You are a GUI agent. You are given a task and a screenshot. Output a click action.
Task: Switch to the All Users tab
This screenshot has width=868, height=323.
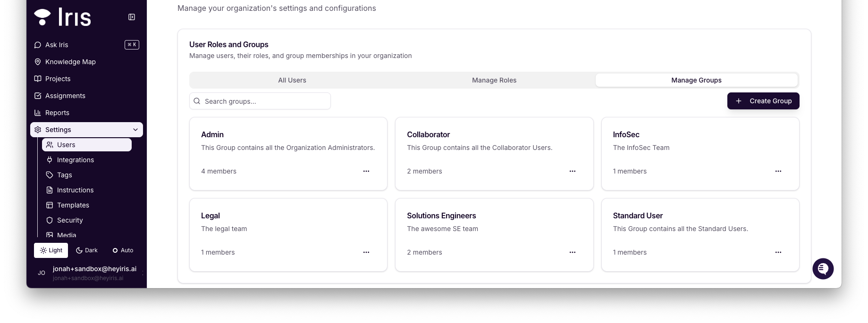pyautogui.click(x=292, y=80)
